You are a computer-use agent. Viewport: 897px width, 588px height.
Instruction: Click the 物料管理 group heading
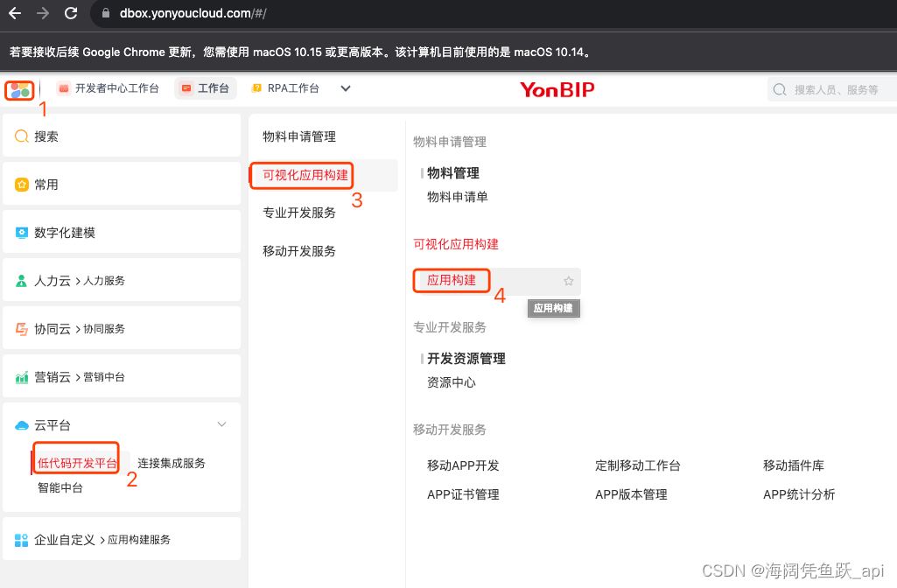pyautogui.click(x=453, y=172)
